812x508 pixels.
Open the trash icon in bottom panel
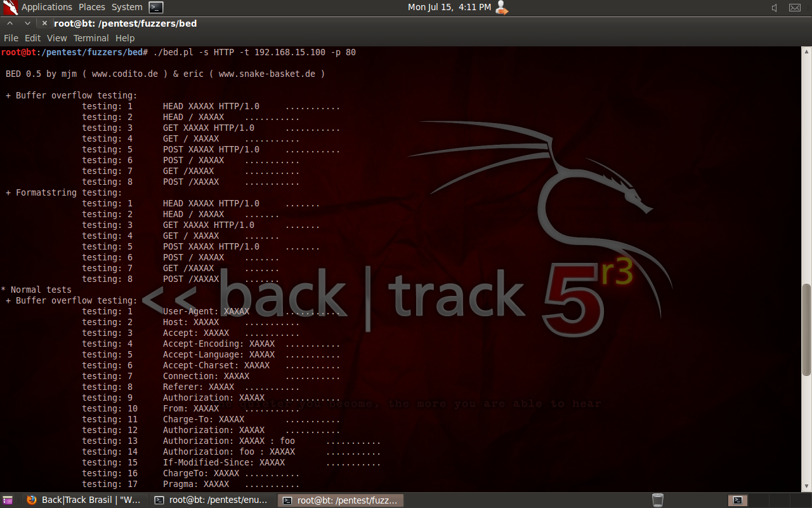point(658,500)
